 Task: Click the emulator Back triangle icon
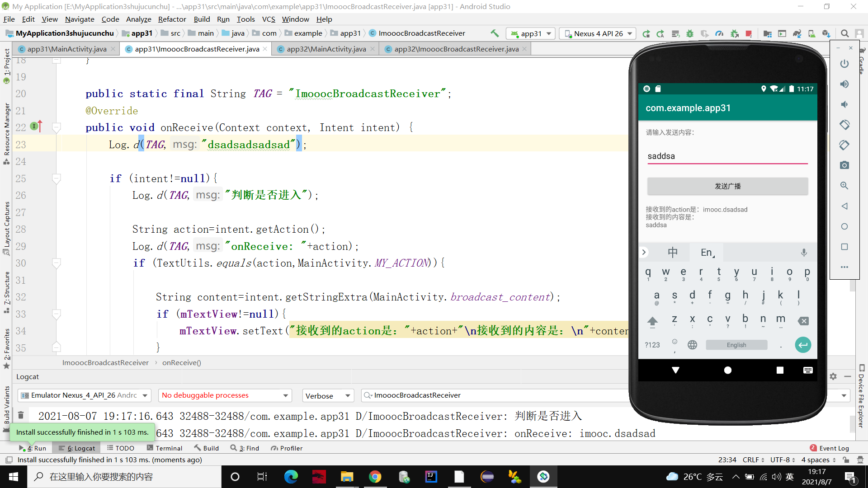(844, 206)
